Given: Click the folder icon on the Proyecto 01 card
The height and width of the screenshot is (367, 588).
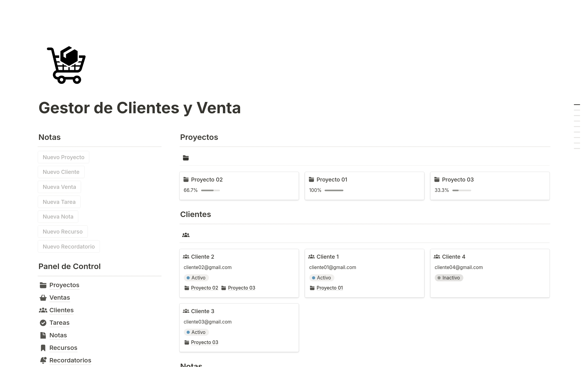Looking at the screenshot, I should (x=311, y=179).
